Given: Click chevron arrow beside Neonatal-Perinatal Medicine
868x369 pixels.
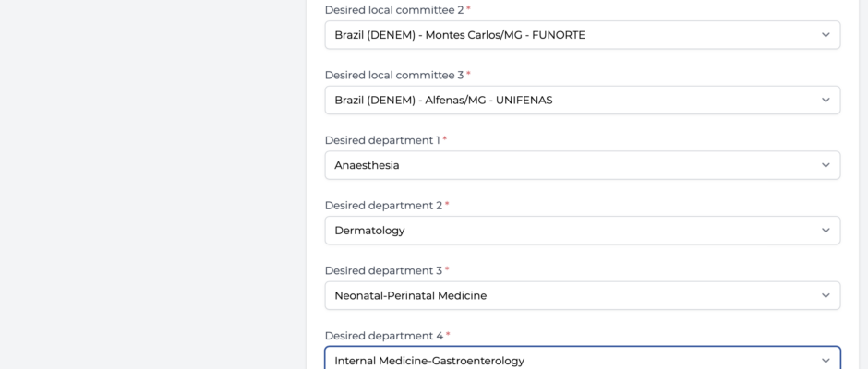Looking at the screenshot, I should point(826,295).
